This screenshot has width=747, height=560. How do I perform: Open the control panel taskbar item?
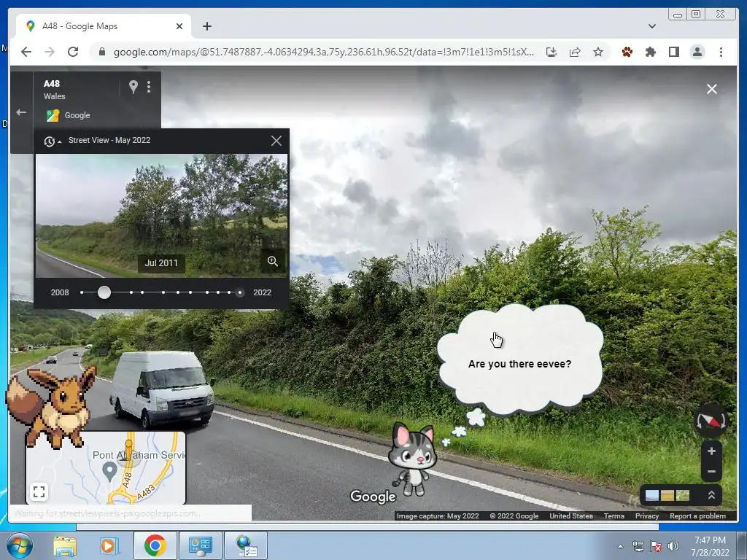click(x=201, y=545)
